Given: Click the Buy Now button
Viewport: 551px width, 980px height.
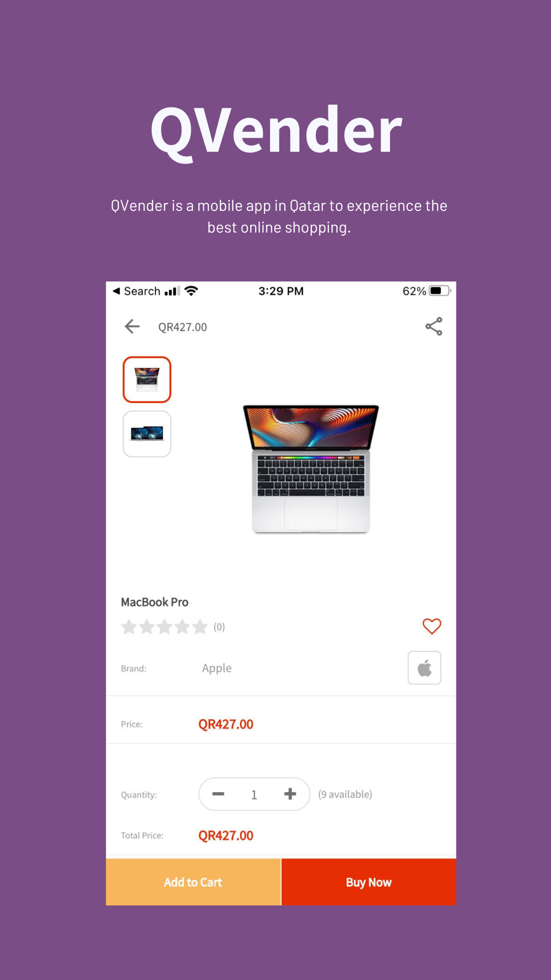Looking at the screenshot, I should click(x=369, y=882).
